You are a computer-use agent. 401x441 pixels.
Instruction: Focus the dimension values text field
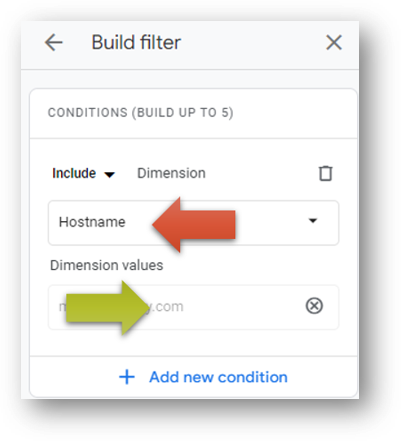pyautogui.click(x=193, y=307)
